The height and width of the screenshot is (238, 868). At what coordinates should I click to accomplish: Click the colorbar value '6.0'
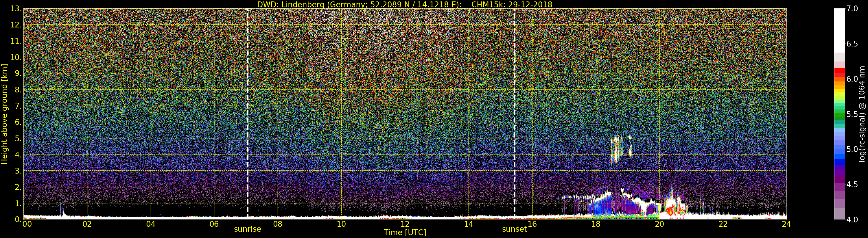click(x=852, y=79)
